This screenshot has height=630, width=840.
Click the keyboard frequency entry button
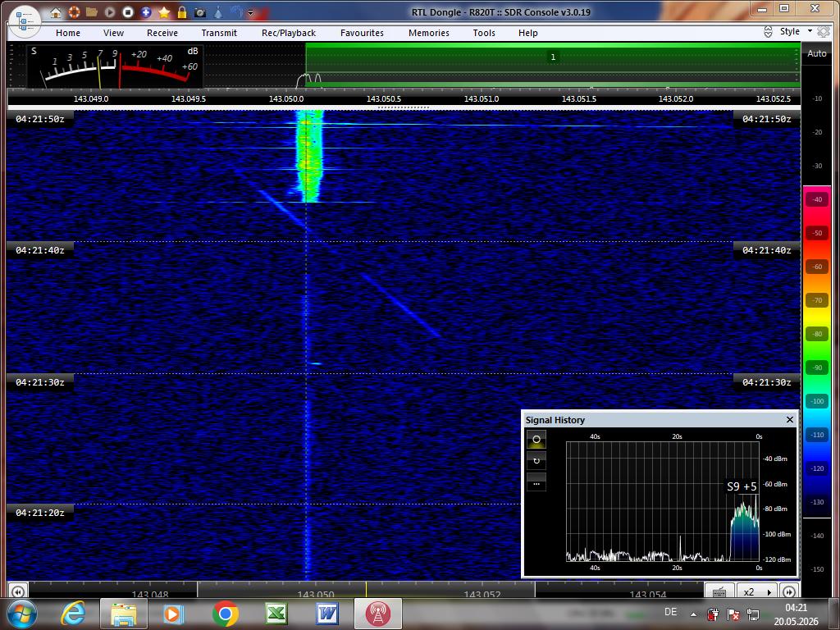(719, 591)
